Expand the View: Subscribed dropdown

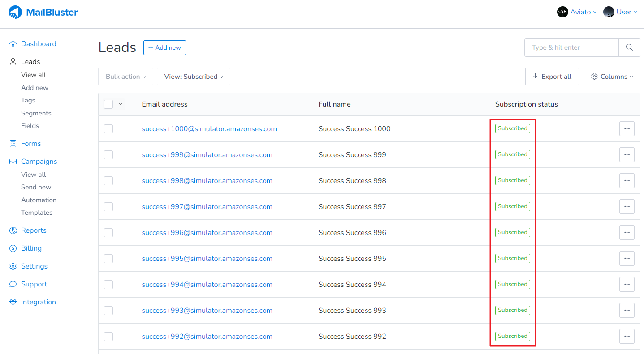point(194,77)
